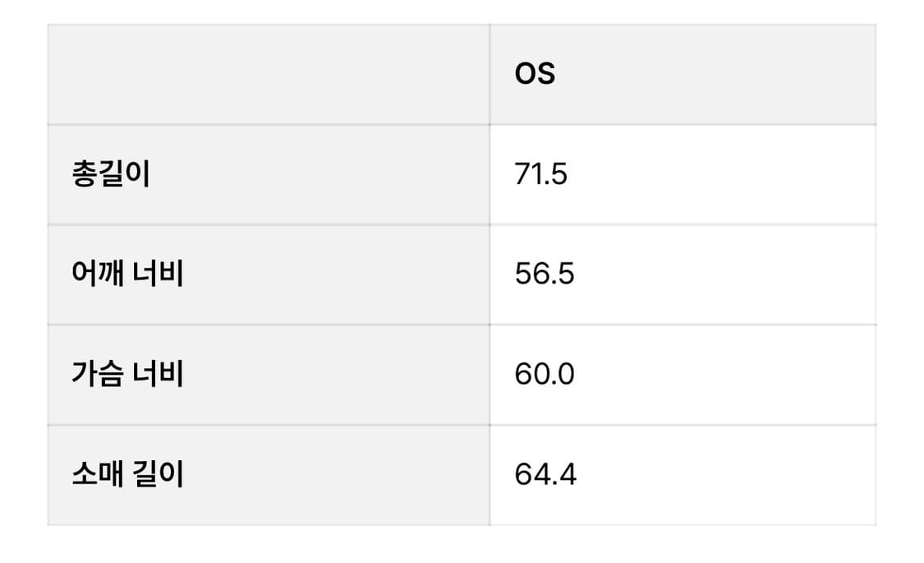Viewport: 924px width, 563px height.
Task: Click the white margin left of the table
Action: pyautogui.click(x=23, y=279)
